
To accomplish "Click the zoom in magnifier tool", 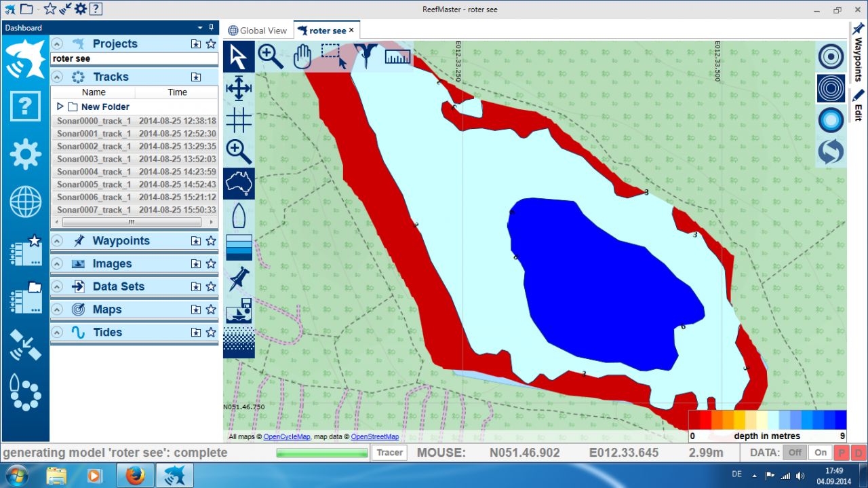I will 271,56.
